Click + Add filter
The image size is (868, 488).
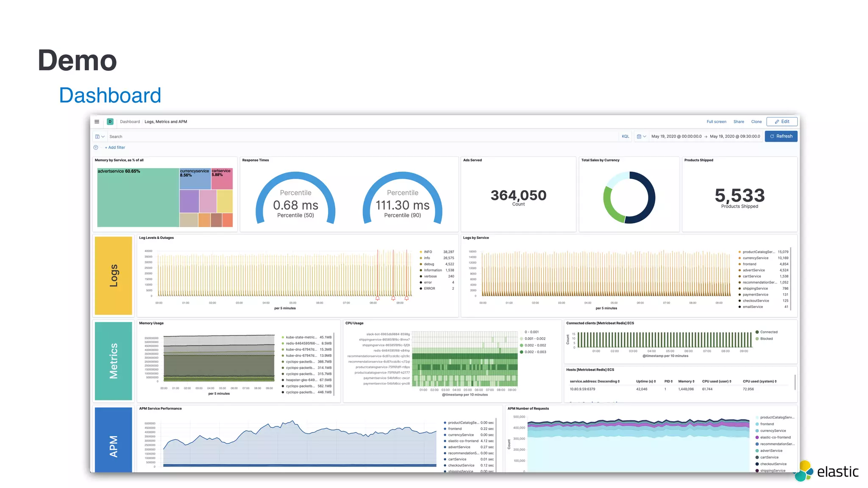click(115, 147)
